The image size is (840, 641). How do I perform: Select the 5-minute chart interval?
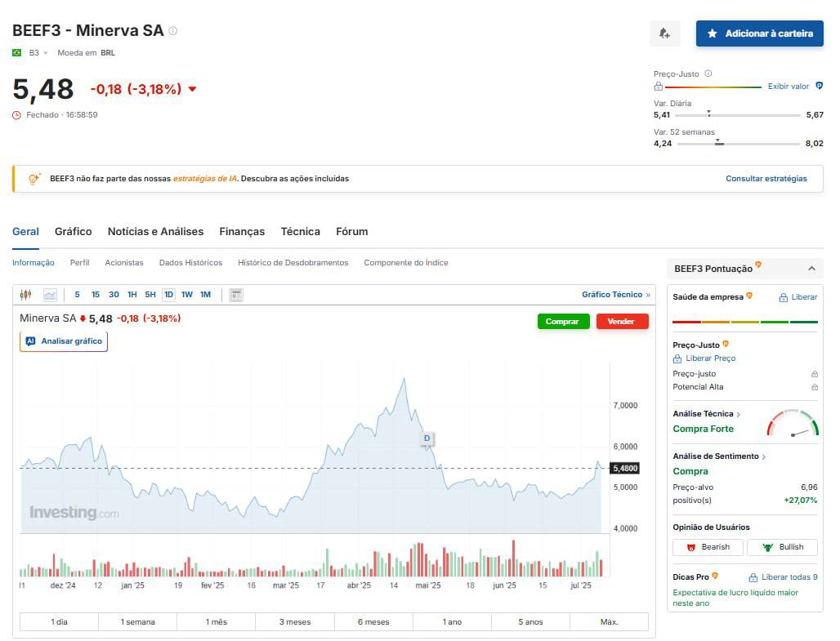pos(77,295)
